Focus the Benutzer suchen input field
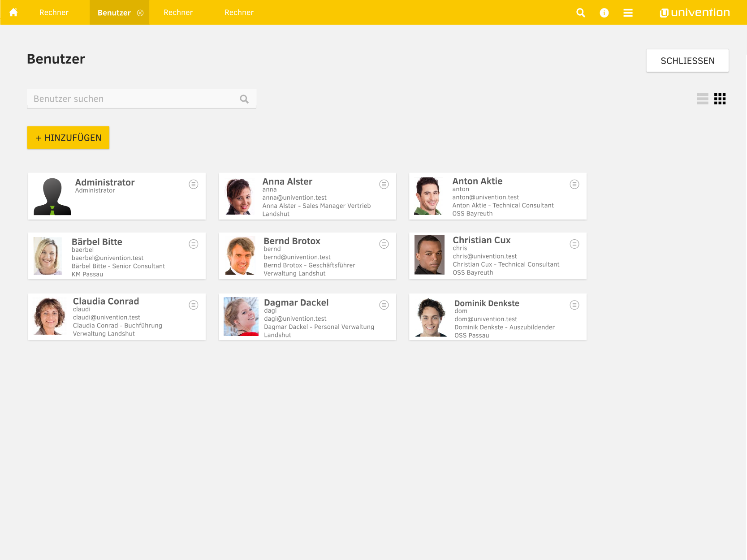The height and width of the screenshot is (560, 747). coord(134,99)
